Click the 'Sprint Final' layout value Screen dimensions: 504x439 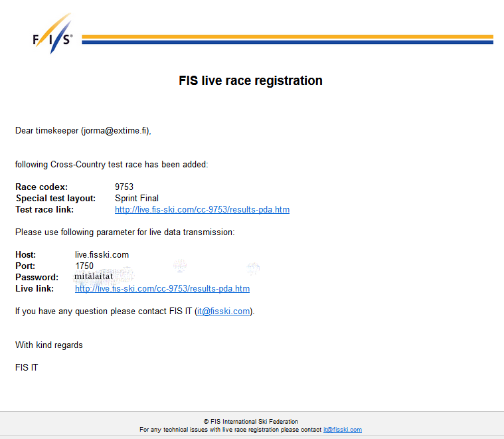tap(136, 199)
